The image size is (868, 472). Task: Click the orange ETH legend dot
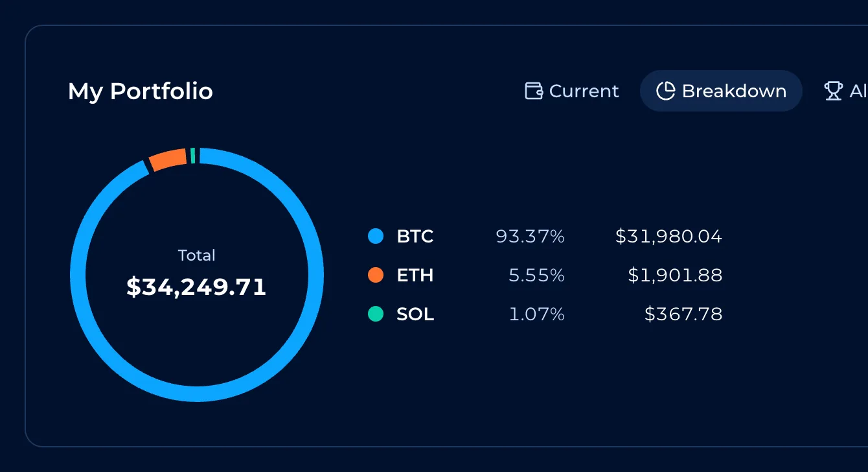pos(376,275)
